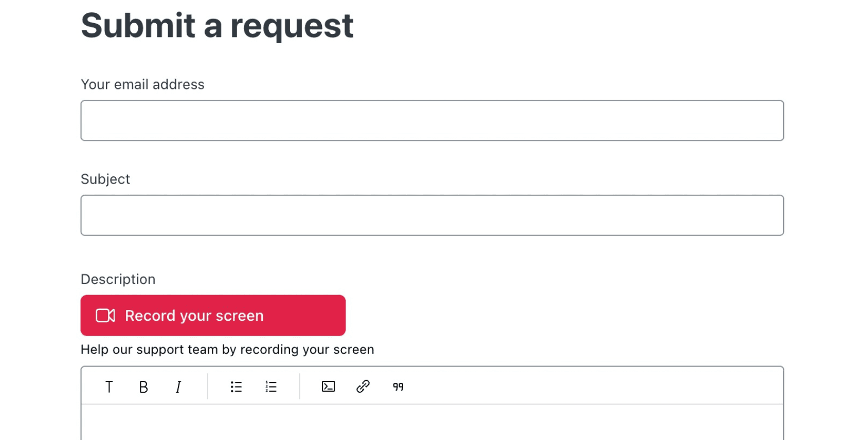Click the Description label
868x440 pixels.
tap(118, 279)
